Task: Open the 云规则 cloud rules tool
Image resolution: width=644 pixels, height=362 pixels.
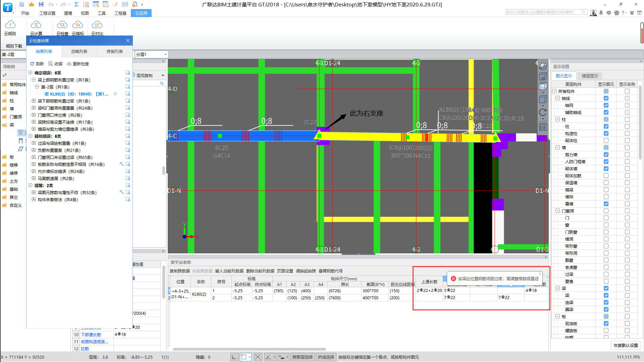Action: click(10, 28)
